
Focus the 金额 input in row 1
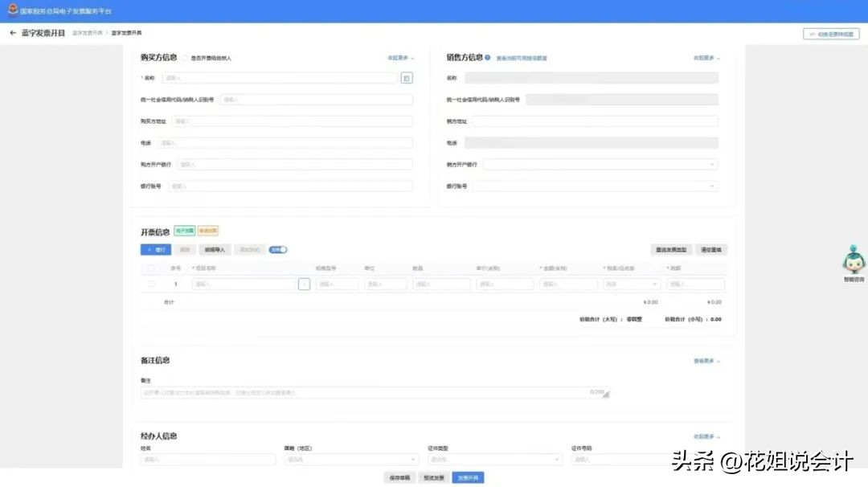tap(568, 284)
